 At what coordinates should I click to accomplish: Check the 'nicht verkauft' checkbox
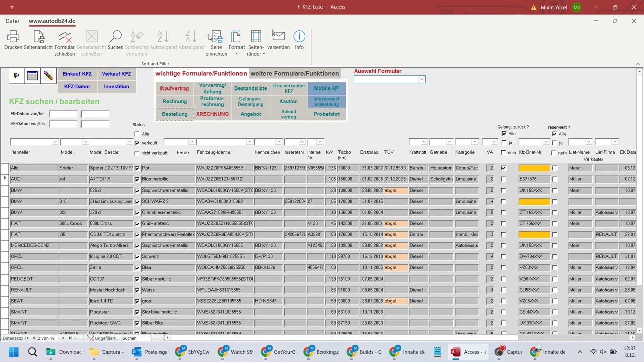137,153
